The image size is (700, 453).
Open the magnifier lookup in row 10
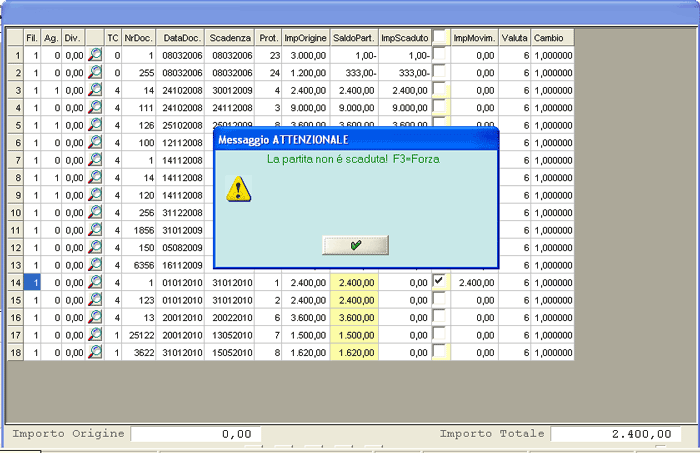[96, 213]
